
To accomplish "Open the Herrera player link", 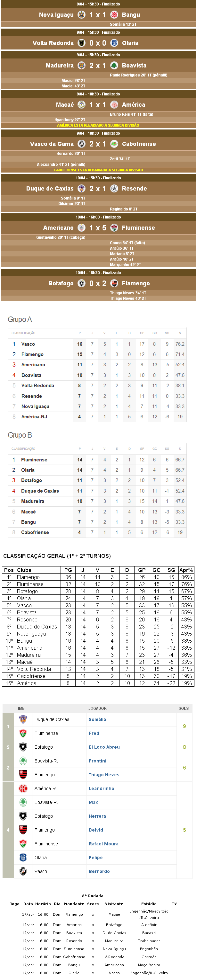I will [97, 816].
